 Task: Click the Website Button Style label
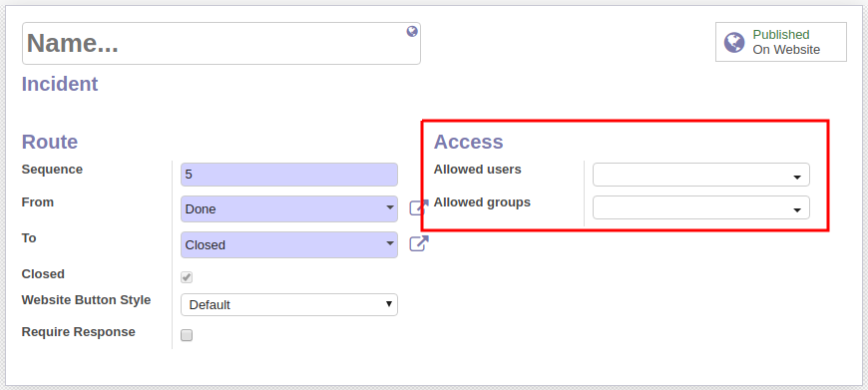point(86,300)
